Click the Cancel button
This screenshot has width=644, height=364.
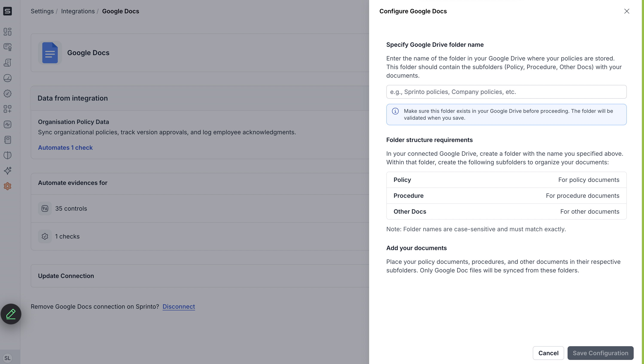tap(548, 353)
